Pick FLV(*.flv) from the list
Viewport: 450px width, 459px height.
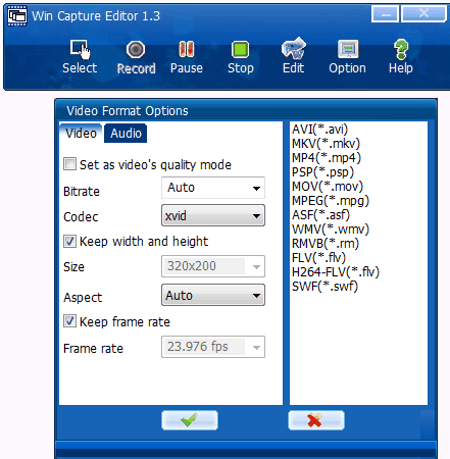[x=319, y=258]
